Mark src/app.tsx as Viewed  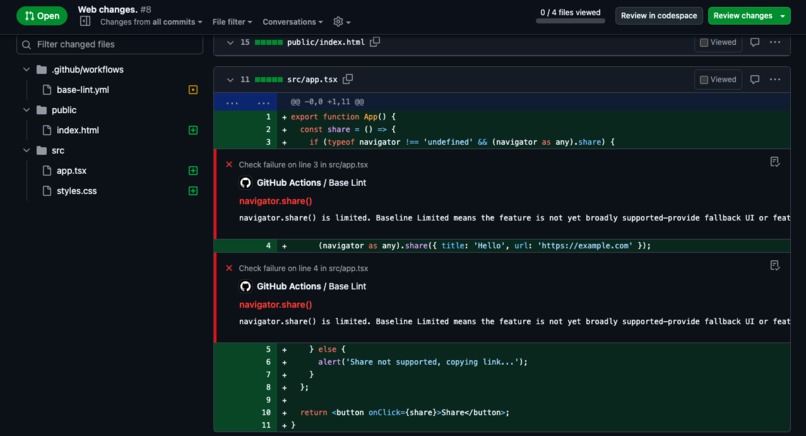click(718, 79)
